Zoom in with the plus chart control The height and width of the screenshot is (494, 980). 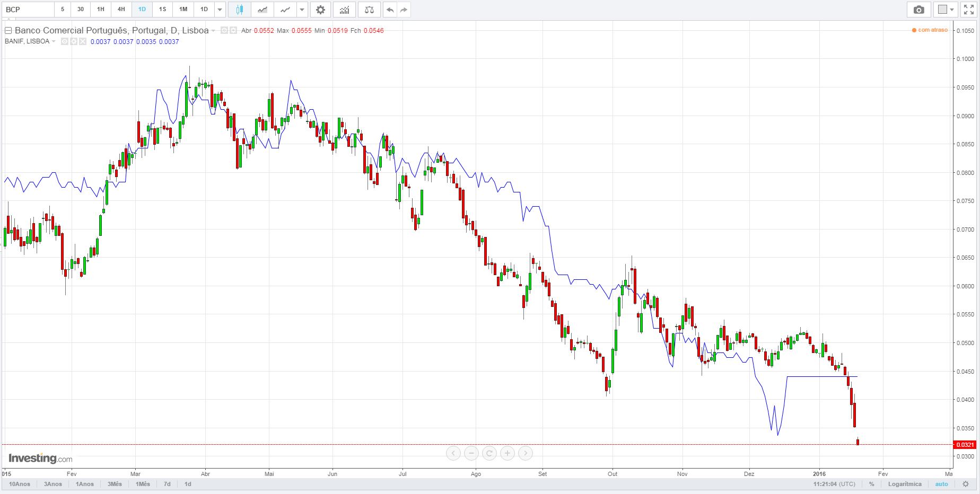[507, 453]
